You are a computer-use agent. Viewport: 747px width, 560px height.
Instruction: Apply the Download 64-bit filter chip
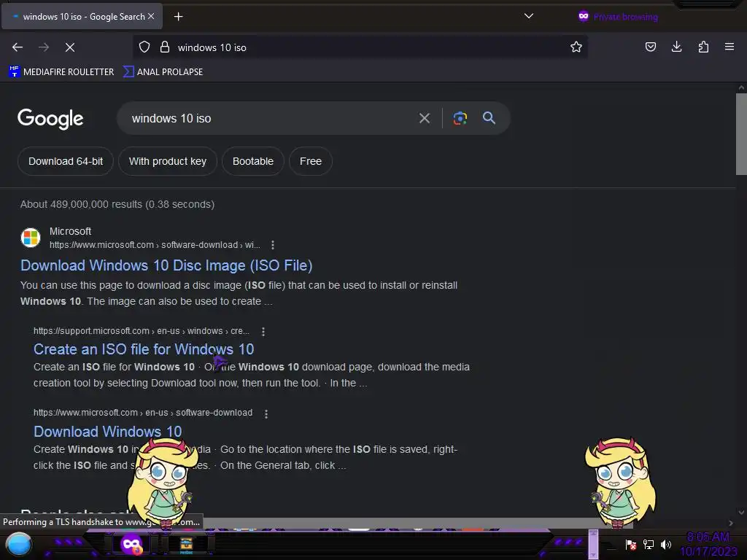pos(66,161)
